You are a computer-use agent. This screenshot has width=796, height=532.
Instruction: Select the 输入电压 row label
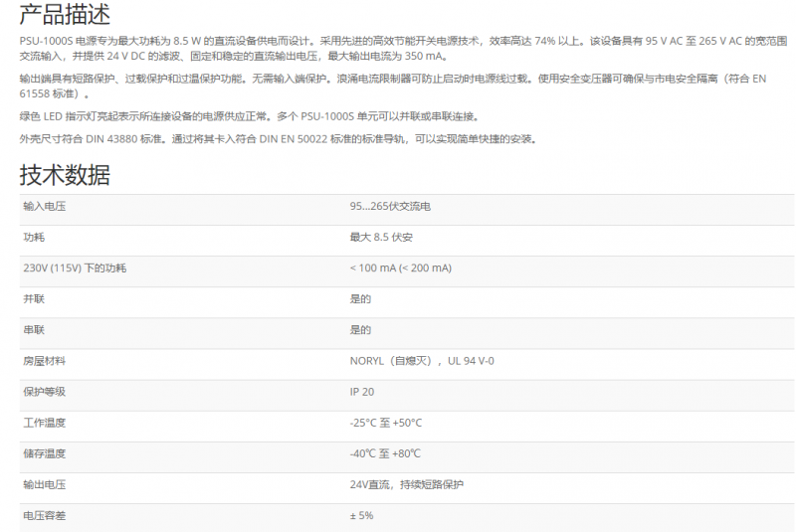tap(44, 207)
